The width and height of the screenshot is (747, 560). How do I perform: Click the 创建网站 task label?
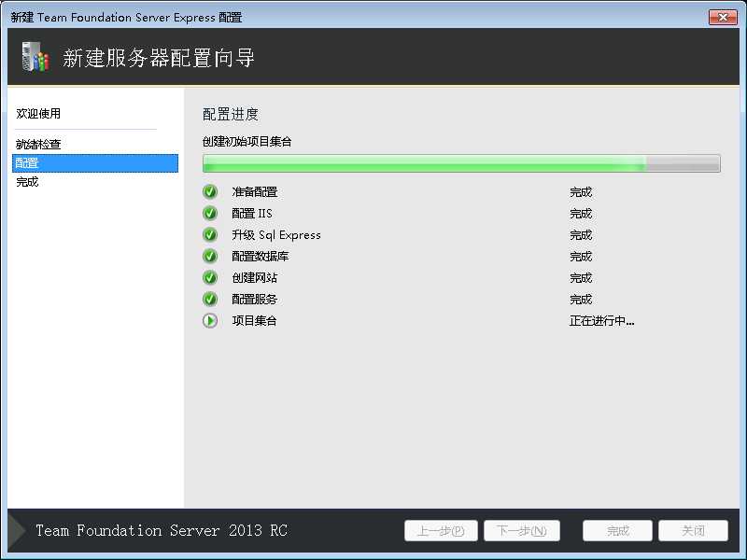[x=254, y=277]
